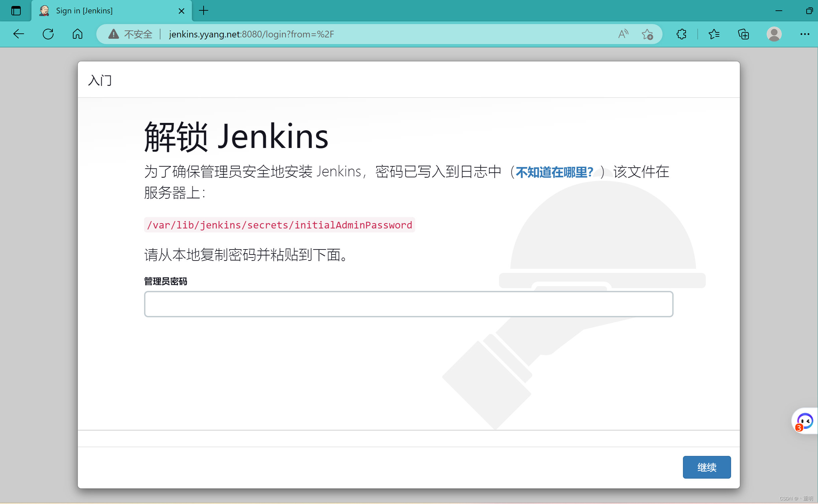The height and width of the screenshot is (504, 818).
Task: Click the address bar URL jenkins.yyang.net
Action: click(251, 34)
